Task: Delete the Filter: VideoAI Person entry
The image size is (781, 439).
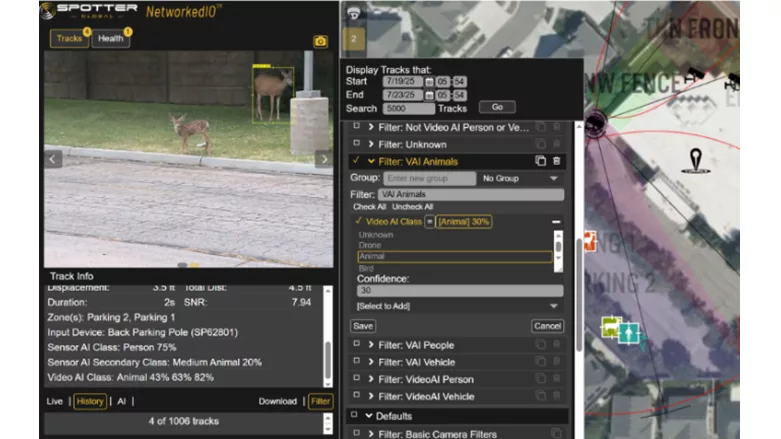Action: 556,379
